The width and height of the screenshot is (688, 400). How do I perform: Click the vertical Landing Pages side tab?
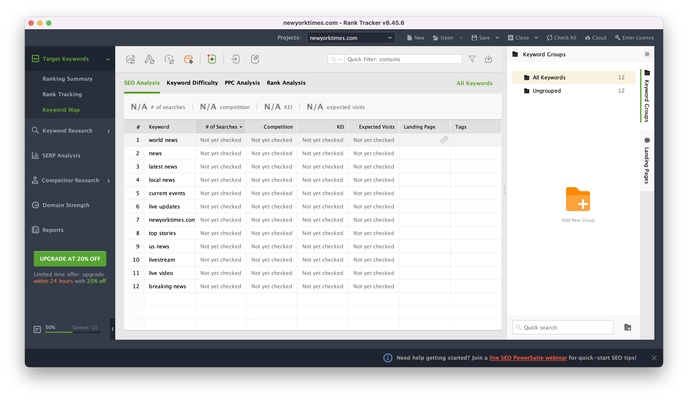tap(647, 161)
